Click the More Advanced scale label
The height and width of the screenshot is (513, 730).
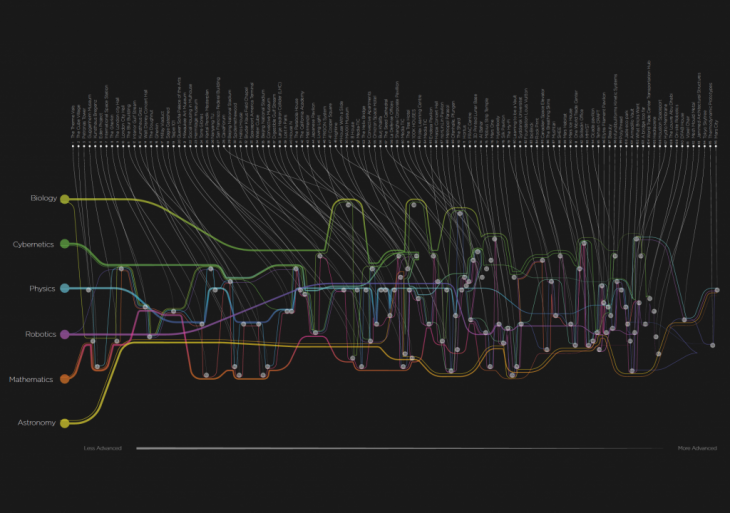click(x=697, y=449)
